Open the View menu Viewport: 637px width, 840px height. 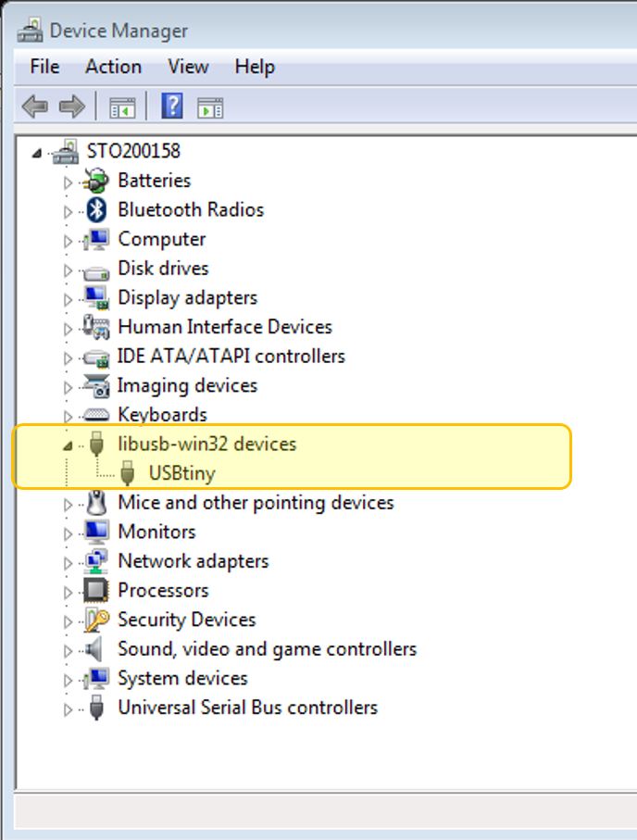pyautogui.click(x=188, y=67)
